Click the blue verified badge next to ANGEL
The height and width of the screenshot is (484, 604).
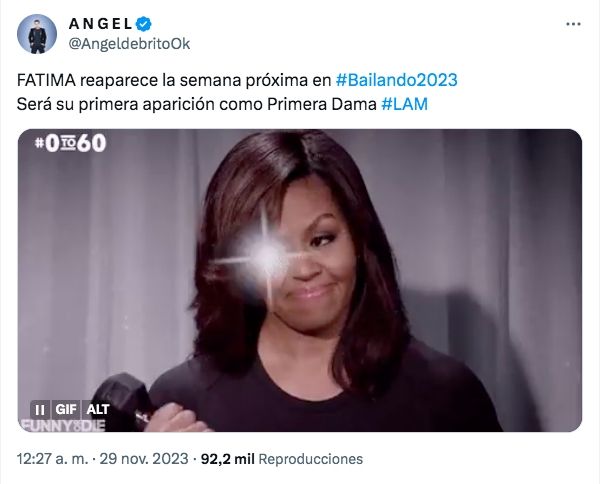144,24
